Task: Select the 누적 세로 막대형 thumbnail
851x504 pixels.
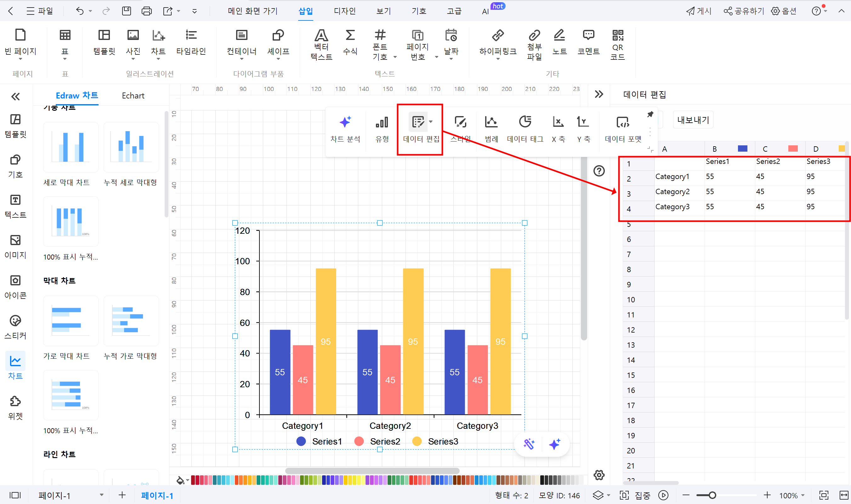Action: [131, 148]
